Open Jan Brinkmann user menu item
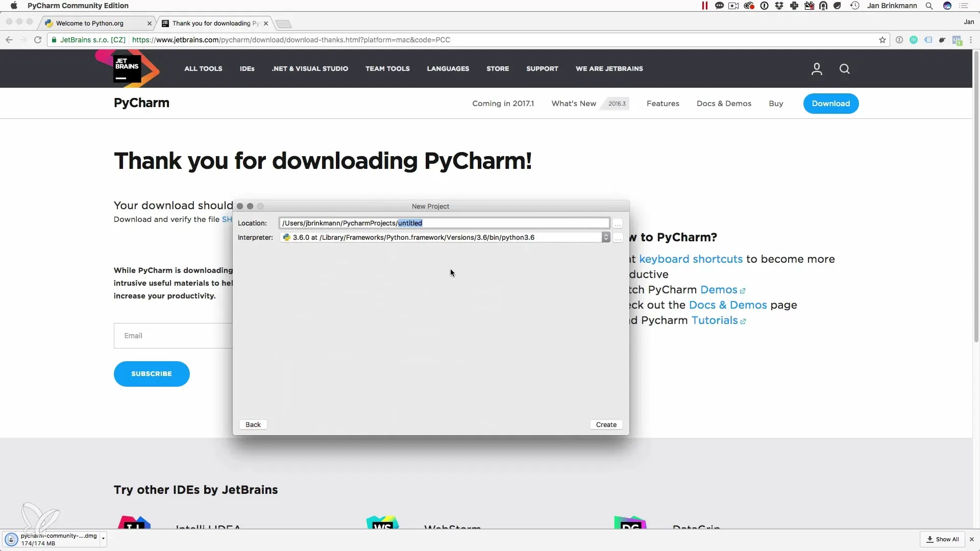 click(x=892, y=6)
